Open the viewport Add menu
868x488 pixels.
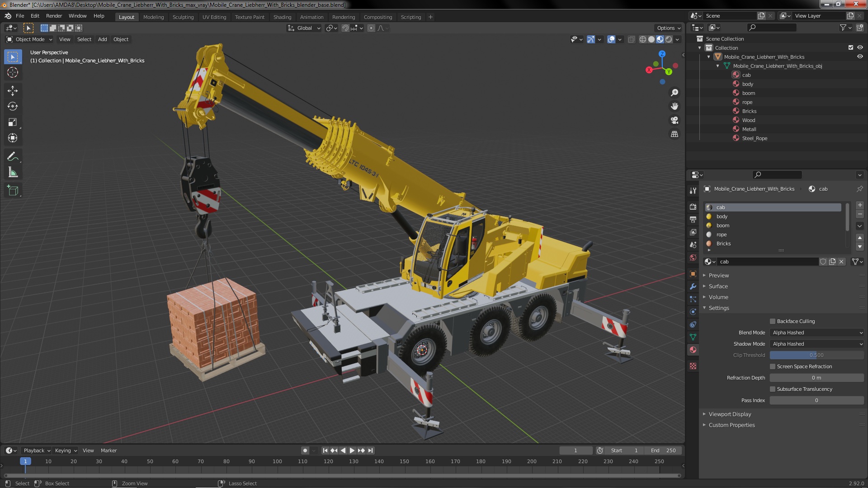[x=103, y=39]
